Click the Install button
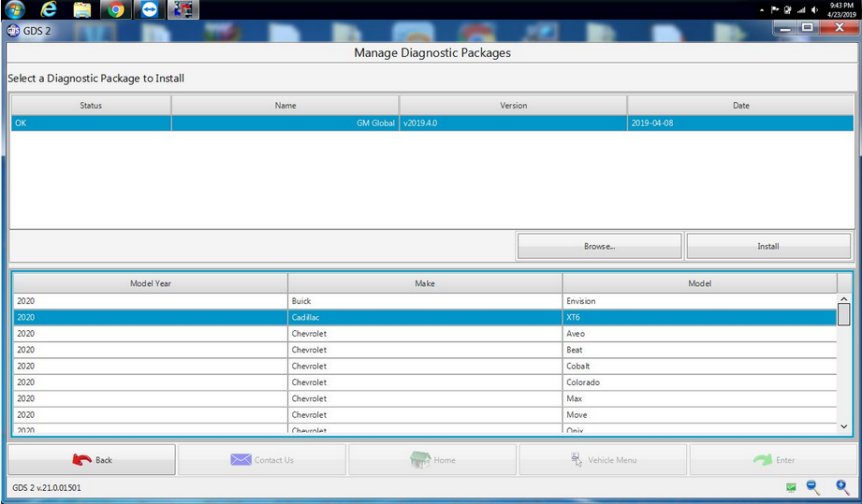The height and width of the screenshot is (504, 862). pyautogui.click(x=768, y=247)
